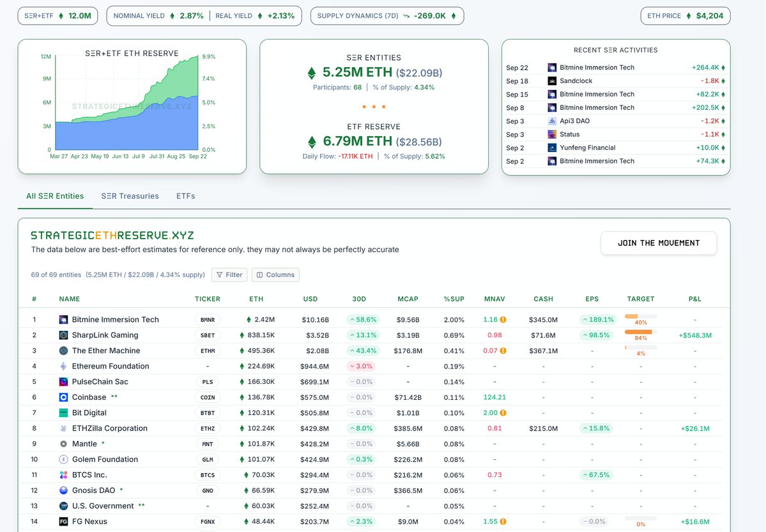Click the Golem Foundation logo icon
This screenshot has width=766, height=532.
click(x=63, y=460)
